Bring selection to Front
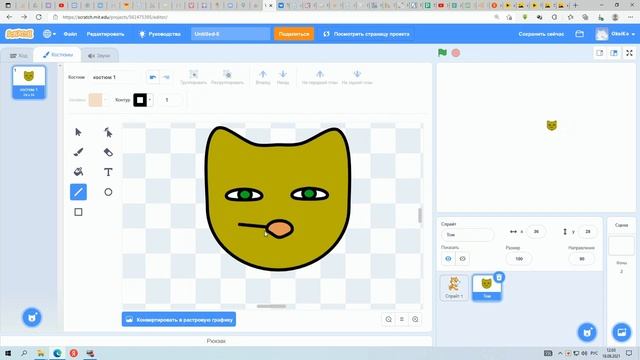The image size is (640, 360). click(320, 77)
